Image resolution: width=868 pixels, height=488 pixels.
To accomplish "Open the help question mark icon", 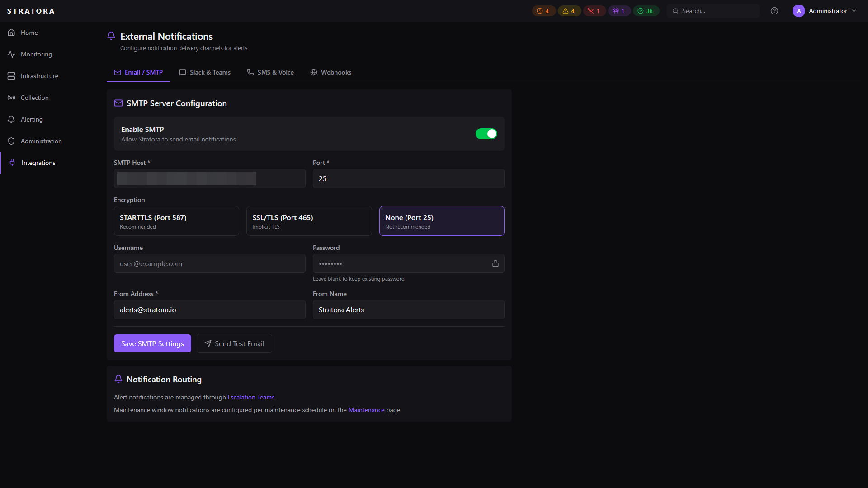I will (774, 11).
